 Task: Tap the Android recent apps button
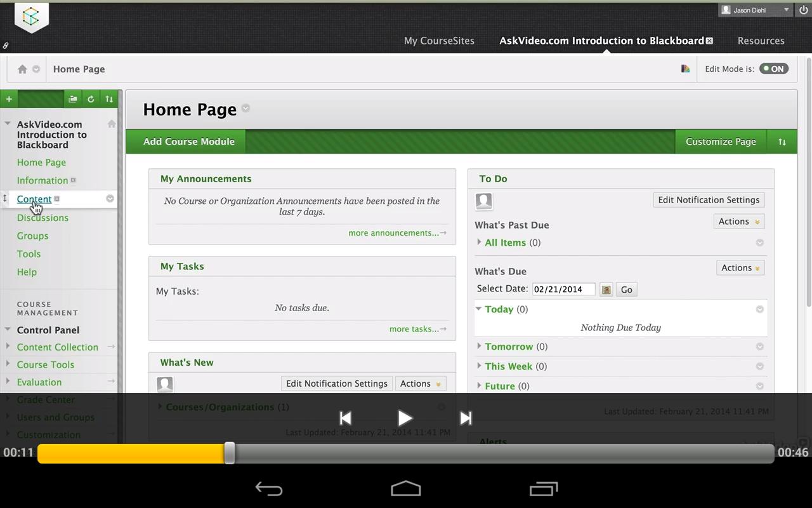click(544, 489)
